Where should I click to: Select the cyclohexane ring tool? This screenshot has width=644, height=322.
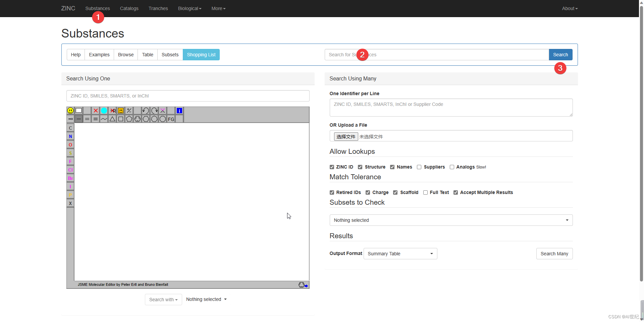(146, 119)
